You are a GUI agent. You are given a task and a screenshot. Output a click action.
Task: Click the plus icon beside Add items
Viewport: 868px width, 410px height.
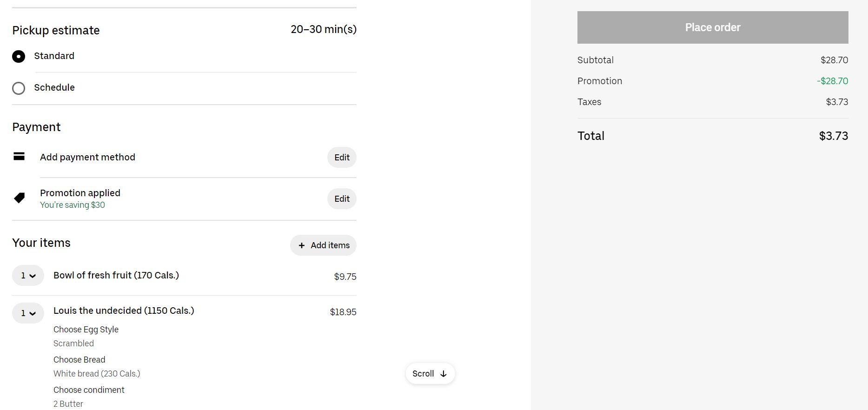pos(302,245)
